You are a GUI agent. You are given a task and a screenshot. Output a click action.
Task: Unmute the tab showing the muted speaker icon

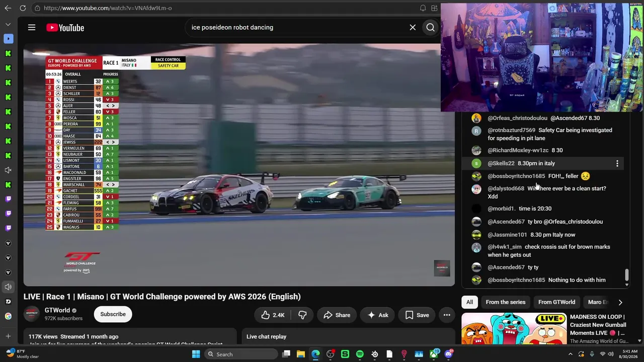click(8, 170)
